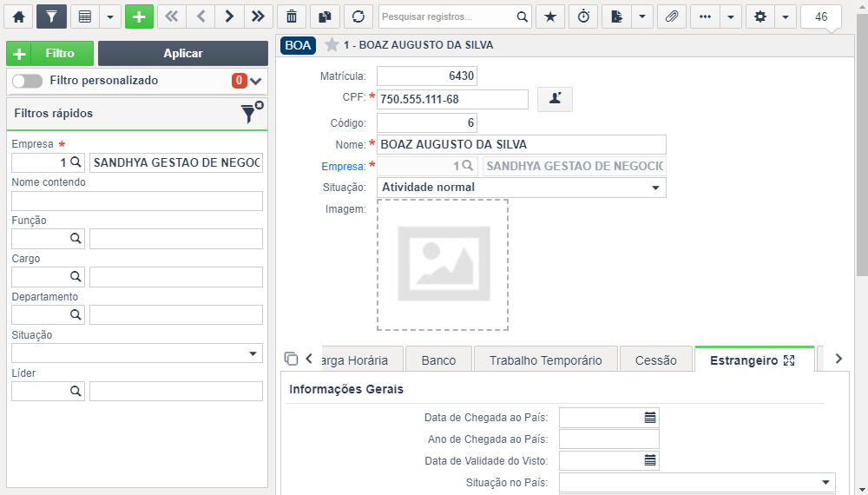Switch to the Banco tab
Viewport: 868px width, 495px height.
tap(438, 360)
